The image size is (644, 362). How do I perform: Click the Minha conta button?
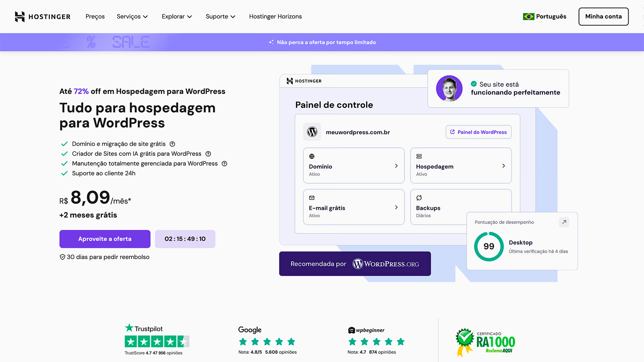coord(603,16)
